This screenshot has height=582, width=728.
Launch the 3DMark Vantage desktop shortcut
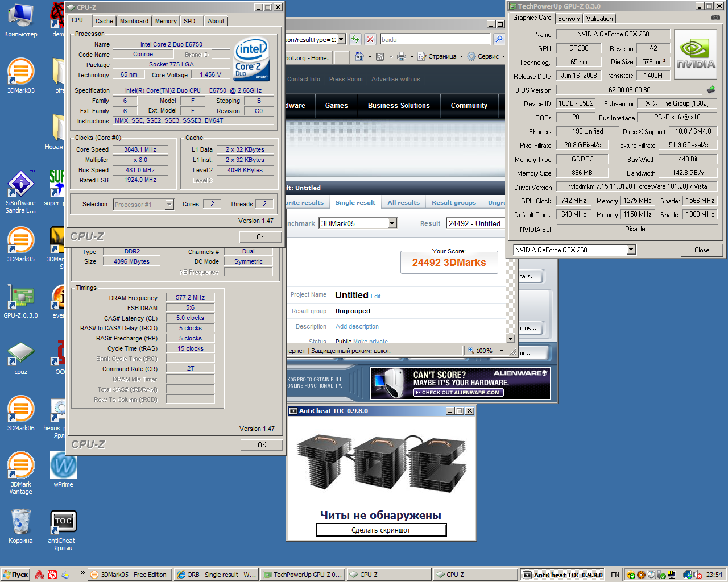[x=20, y=473]
